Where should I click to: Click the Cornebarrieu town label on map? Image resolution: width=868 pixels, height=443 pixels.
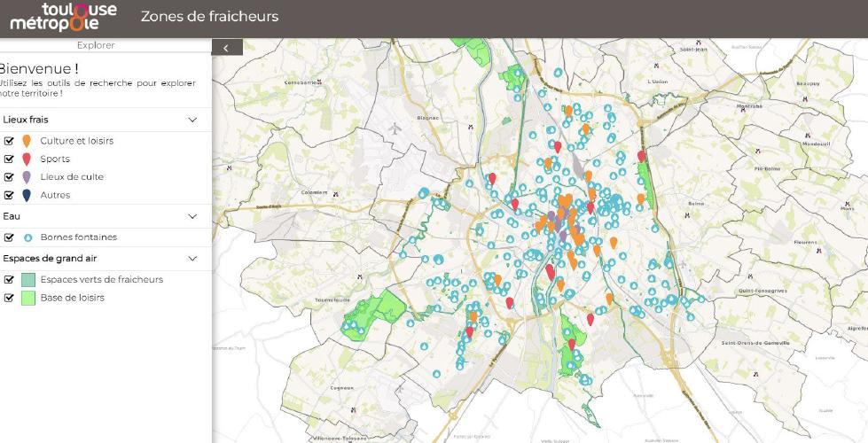pyautogui.click(x=302, y=82)
